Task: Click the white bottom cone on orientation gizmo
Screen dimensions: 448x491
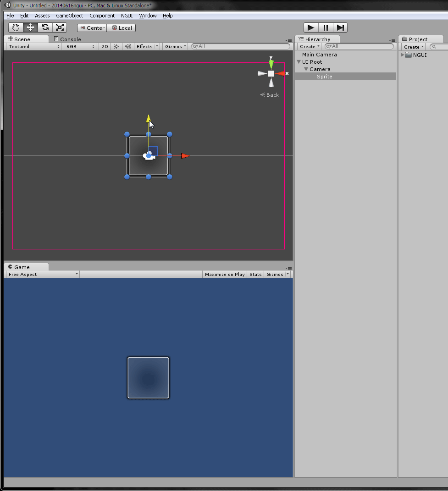Action: pyautogui.click(x=271, y=83)
